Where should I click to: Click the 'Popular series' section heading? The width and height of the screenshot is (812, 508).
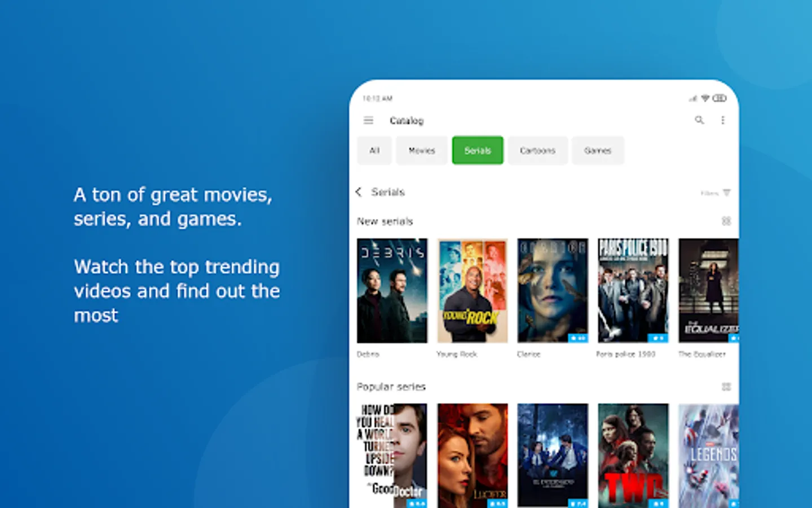pyautogui.click(x=391, y=387)
